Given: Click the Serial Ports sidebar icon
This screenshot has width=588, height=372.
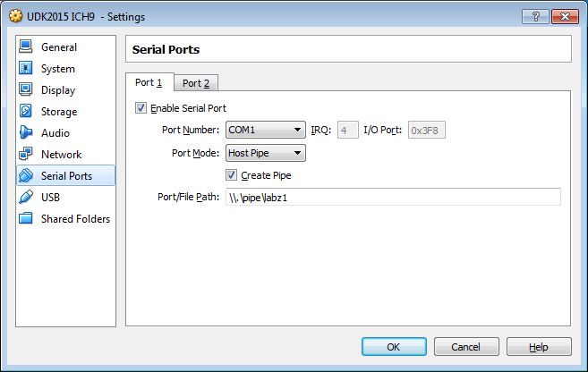Looking at the screenshot, I should pos(25,175).
